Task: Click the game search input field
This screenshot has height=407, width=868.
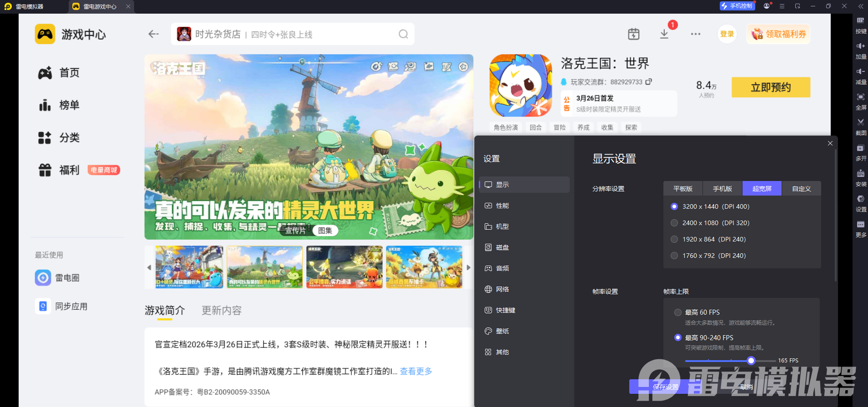Action: pos(293,34)
